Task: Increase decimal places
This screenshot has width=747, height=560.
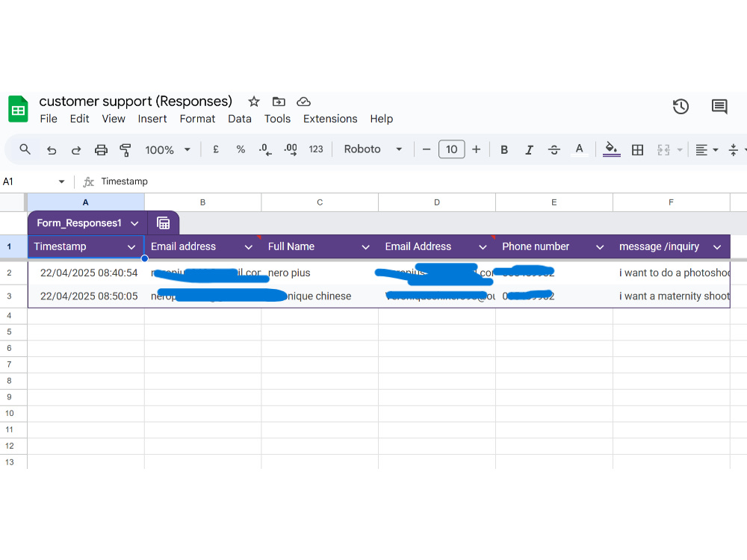Action: (x=290, y=149)
